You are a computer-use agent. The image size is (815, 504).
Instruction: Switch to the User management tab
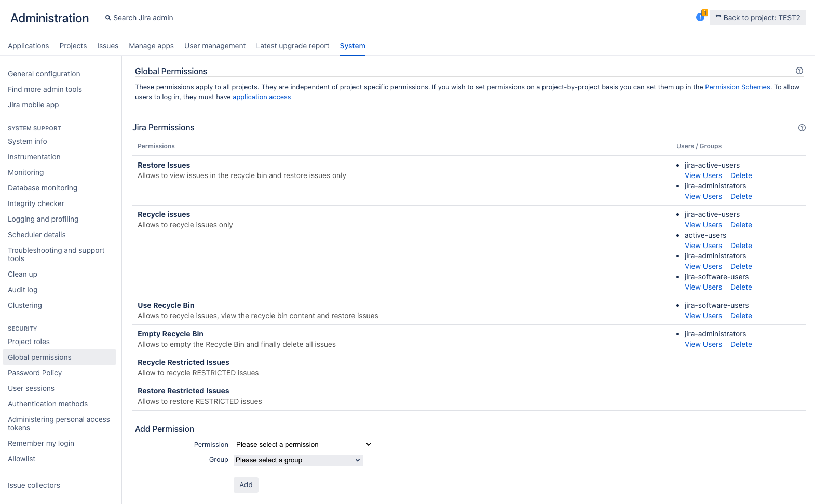[215, 46]
